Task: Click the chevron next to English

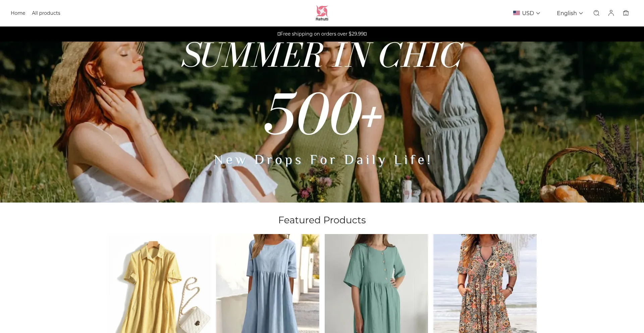Action: [581, 13]
